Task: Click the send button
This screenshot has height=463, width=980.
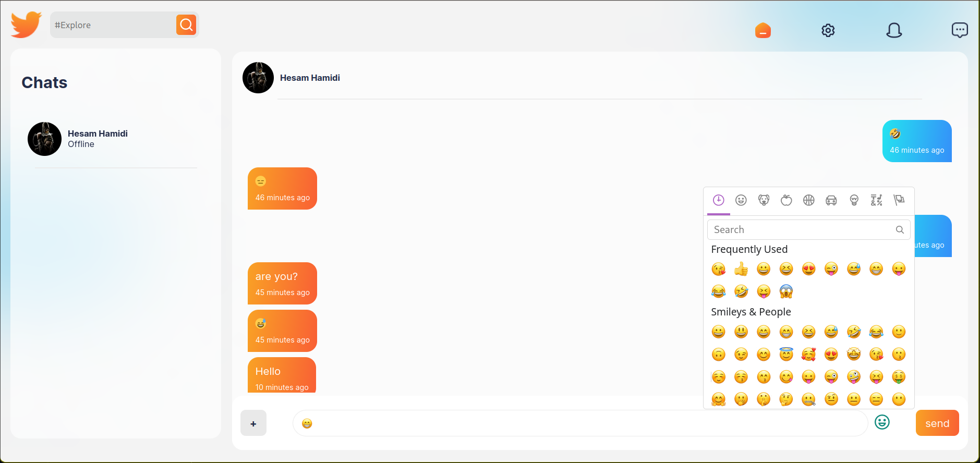Action: pos(937,423)
